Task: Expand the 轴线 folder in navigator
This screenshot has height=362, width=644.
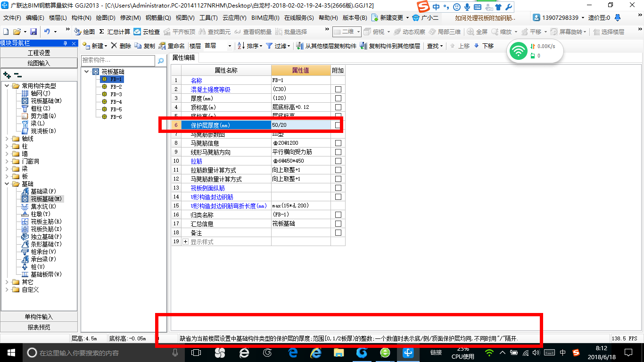Action: coord(8,139)
